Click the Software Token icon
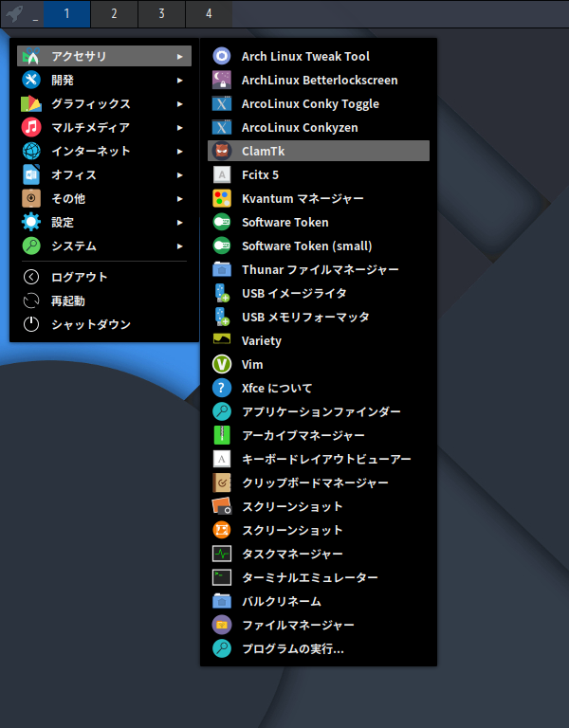 pyautogui.click(x=222, y=222)
